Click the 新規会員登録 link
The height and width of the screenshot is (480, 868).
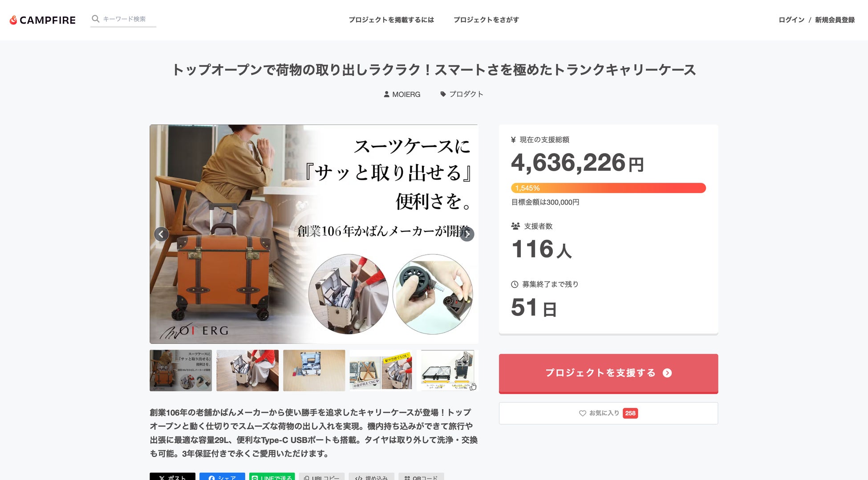click(x=835, y=20)
